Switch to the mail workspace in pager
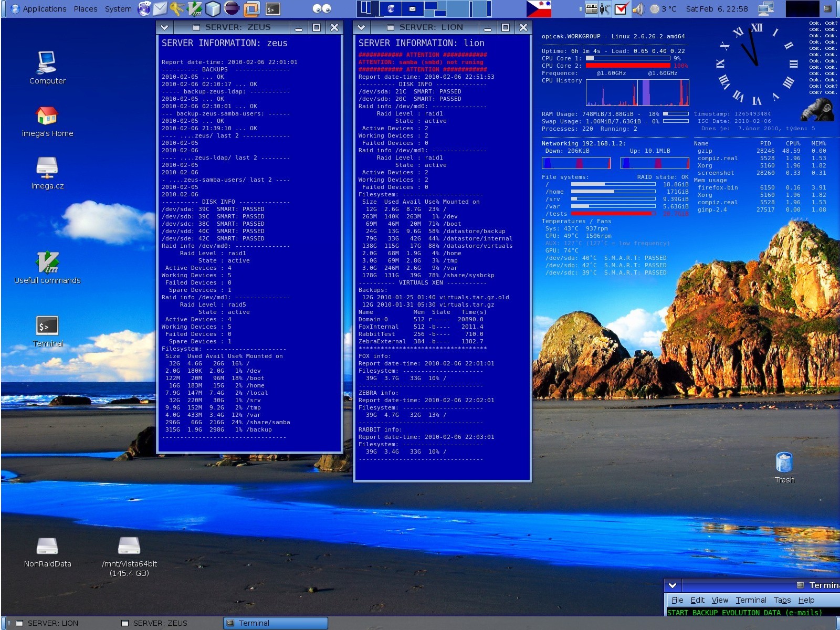Image resolution: width=840 pixels, height=630 pixels. click(x=413, y=8)
